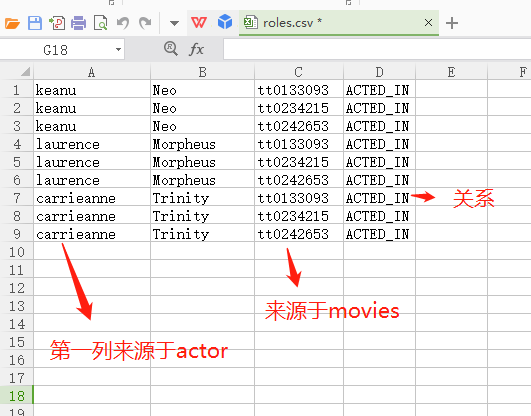The width and height of the screenshot is (531, 416).
Task: Select row 18 header
Action: 17,395
